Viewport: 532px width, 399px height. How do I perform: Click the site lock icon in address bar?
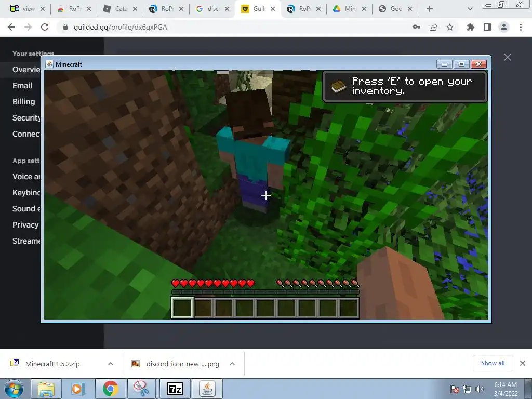[65, 27]
